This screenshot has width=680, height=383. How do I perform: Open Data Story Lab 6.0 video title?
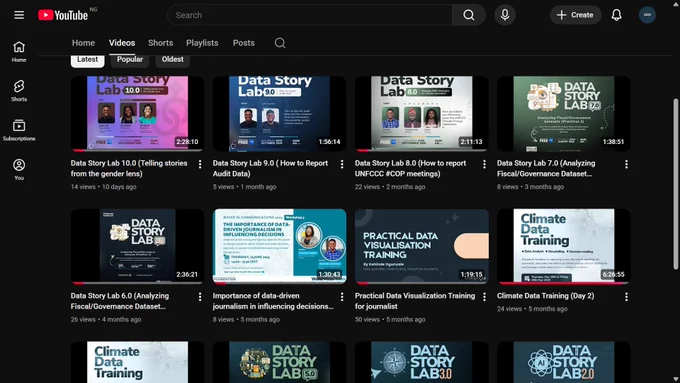tap(120, 301)
